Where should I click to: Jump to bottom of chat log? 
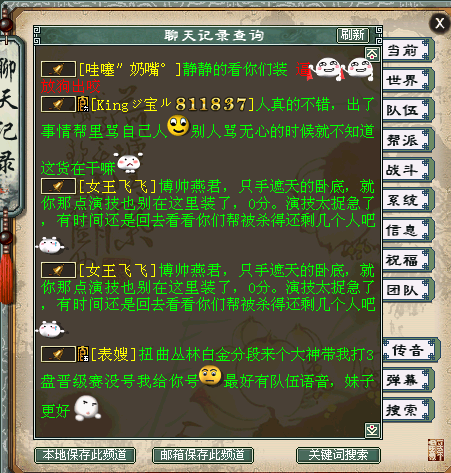(x=372, y=430)
